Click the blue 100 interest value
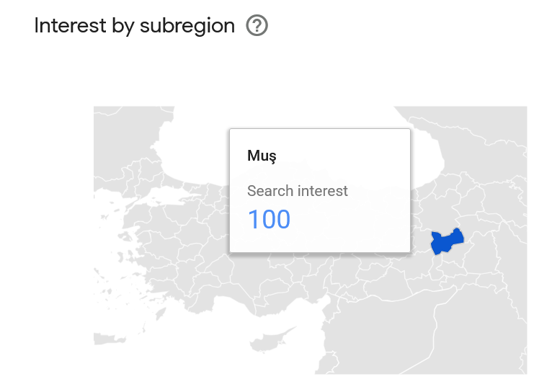 click(x=269, y=219)
